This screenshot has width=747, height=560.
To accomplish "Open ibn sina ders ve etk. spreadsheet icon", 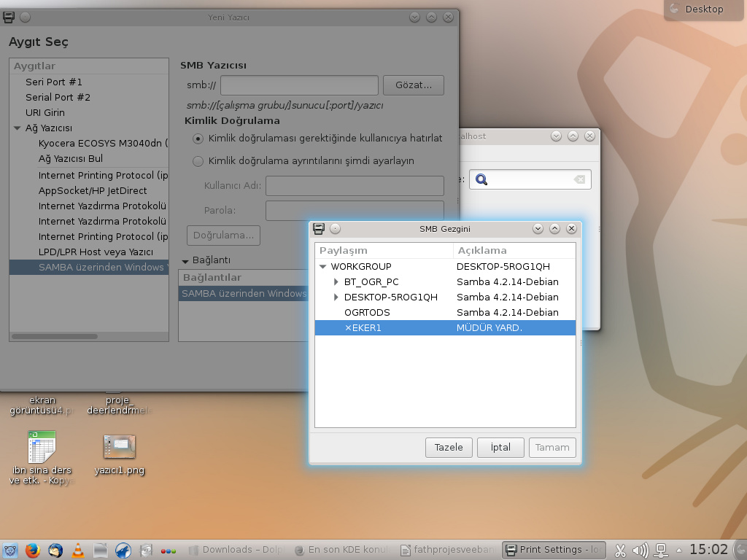I will tap(42, 458).
